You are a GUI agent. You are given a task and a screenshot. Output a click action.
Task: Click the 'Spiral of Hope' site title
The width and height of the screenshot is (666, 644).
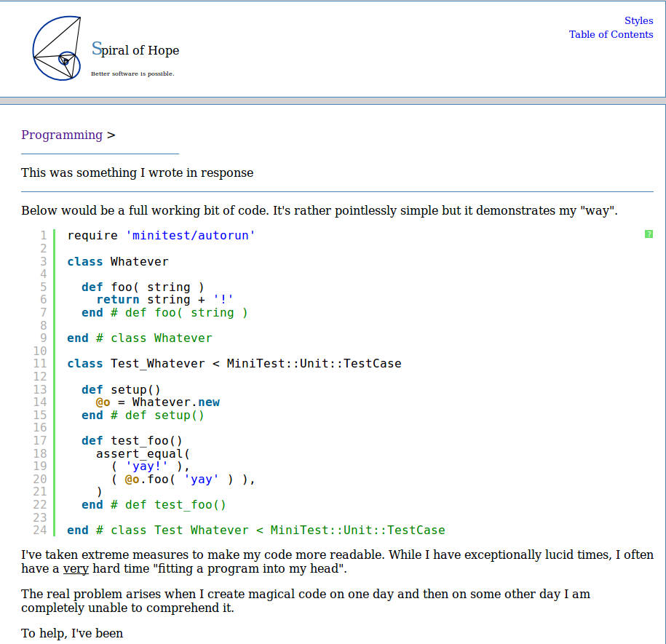point(135,50)
